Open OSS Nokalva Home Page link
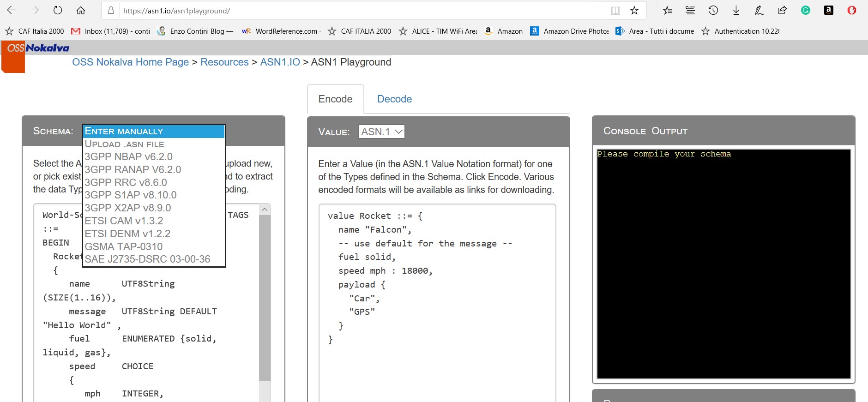 130,62
